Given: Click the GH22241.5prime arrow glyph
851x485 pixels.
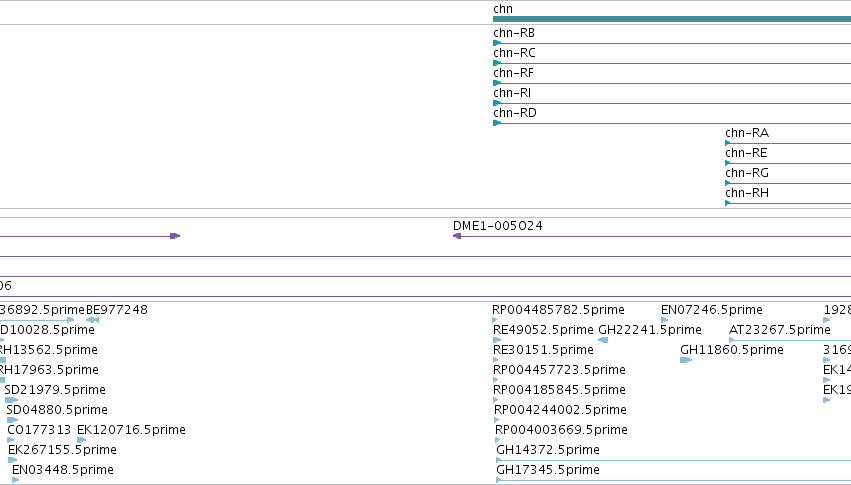Looking at the screenshot, I should [x=603, y=340].
